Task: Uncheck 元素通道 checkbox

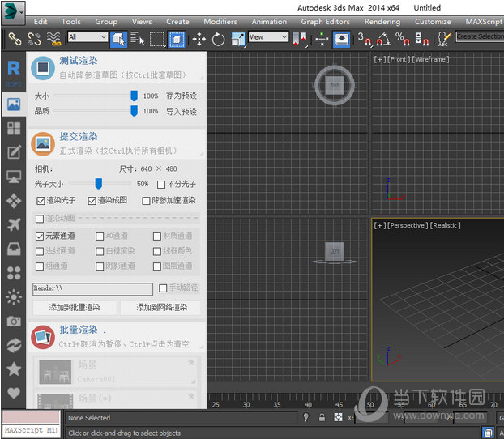Action: [x=40, y=237]
